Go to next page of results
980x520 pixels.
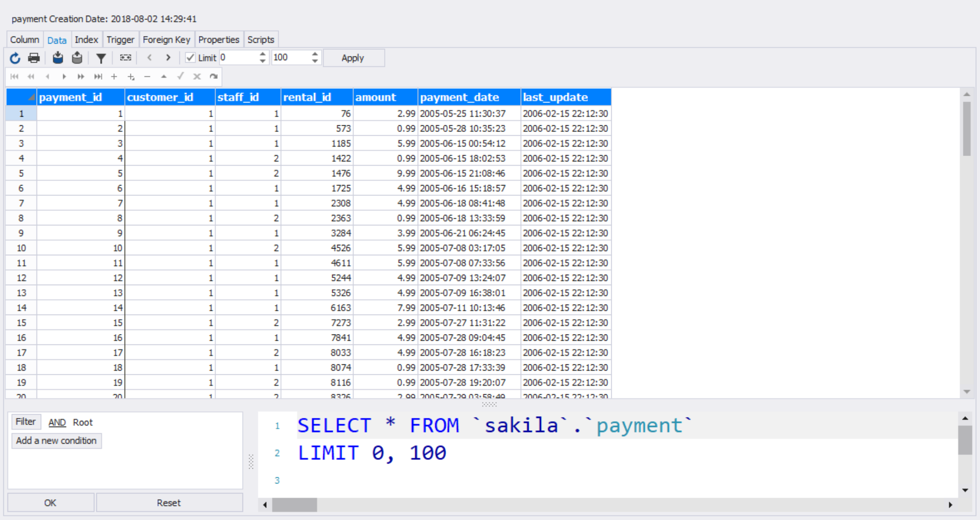coord(168,58)
